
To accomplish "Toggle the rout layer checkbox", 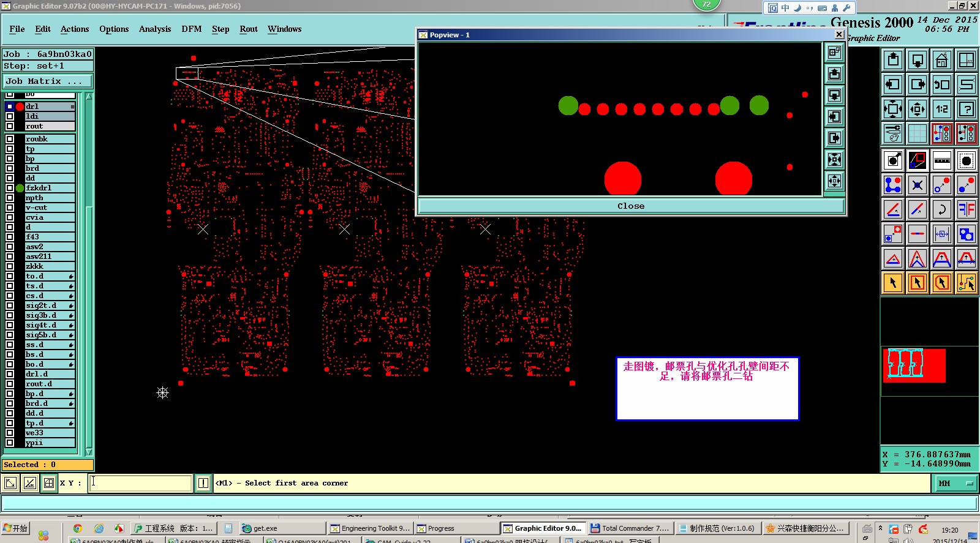I will point(10,126).
